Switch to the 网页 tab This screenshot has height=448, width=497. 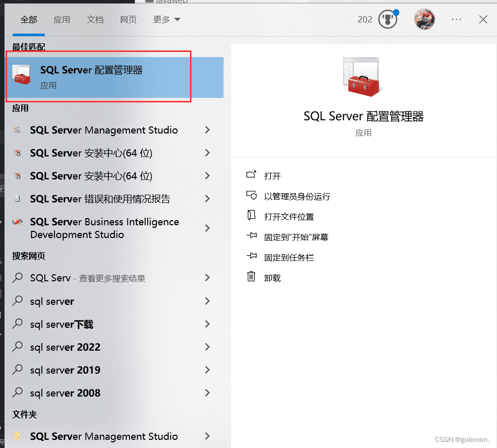(x=128, y=20)
